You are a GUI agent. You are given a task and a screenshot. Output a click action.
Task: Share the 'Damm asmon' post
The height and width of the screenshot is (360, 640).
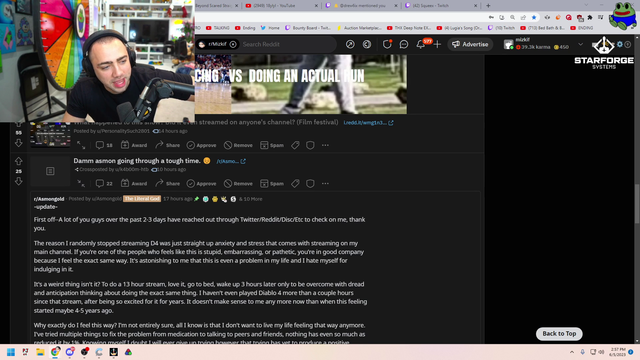pyautogui.click(x=167, y=184)
